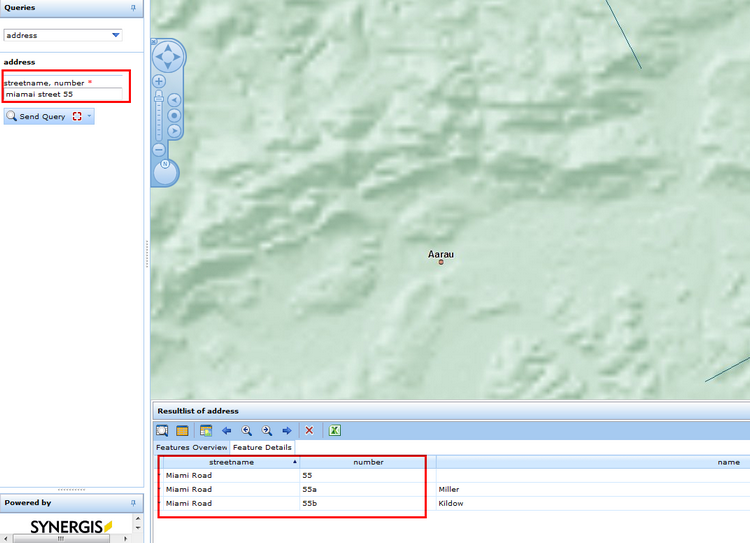The width and height of the screenshot is (750, 543).
Task: Select the Miami Road 55b row
Action: point(454,503)
